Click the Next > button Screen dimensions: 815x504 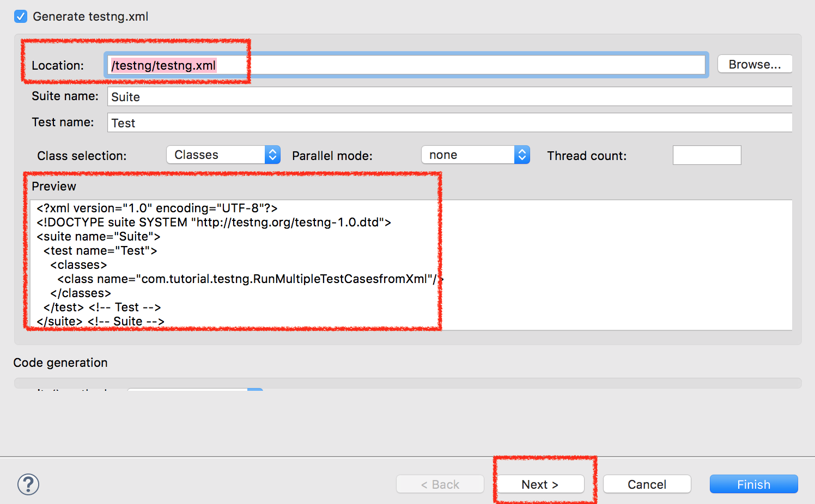(540, 484)
